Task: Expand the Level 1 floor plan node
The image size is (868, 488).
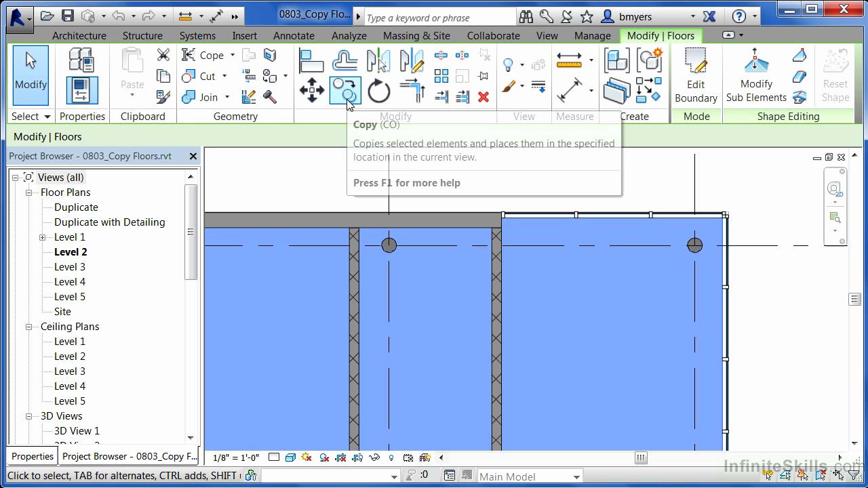Action: [x=43, y=237]
